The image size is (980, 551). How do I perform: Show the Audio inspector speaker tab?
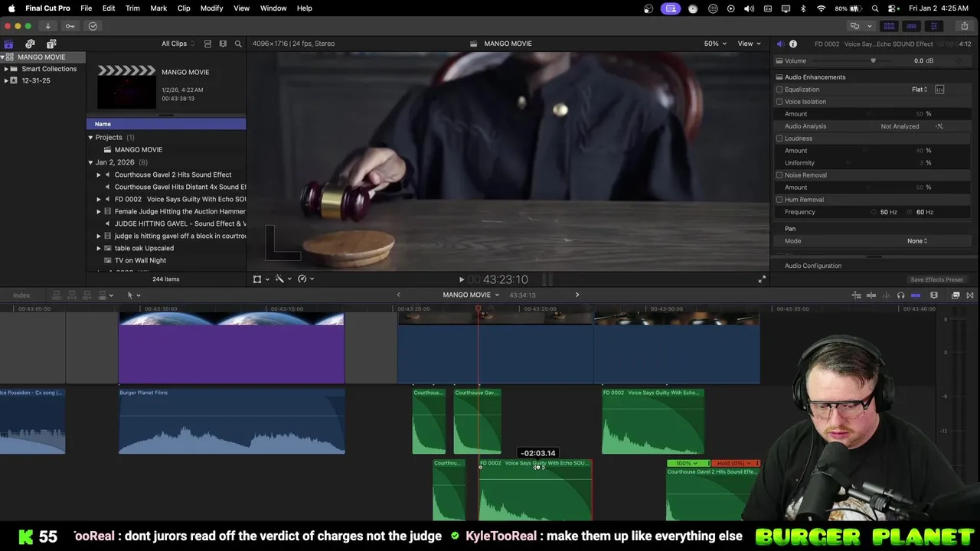coord(780,44)
